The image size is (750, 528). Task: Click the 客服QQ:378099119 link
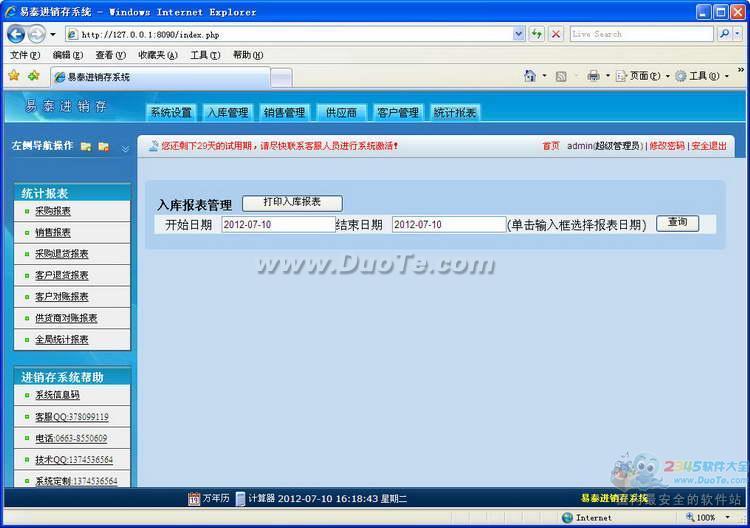(x=72, y=417)
